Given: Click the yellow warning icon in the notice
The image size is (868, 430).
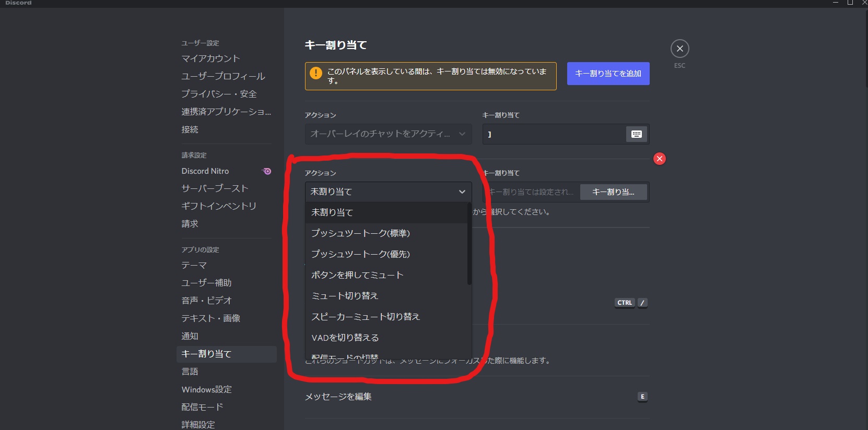Looking at the screenshot, I should [x=316, y=73].
